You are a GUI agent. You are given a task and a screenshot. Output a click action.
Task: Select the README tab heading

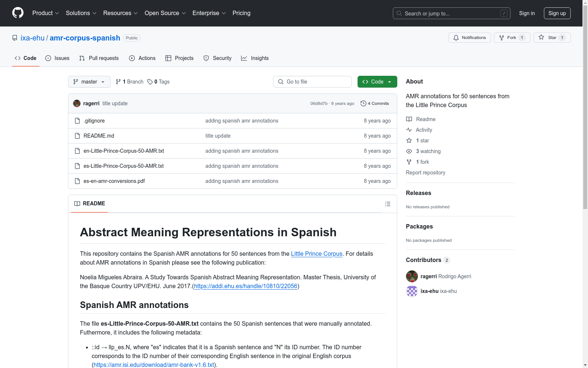coord(90,204)
